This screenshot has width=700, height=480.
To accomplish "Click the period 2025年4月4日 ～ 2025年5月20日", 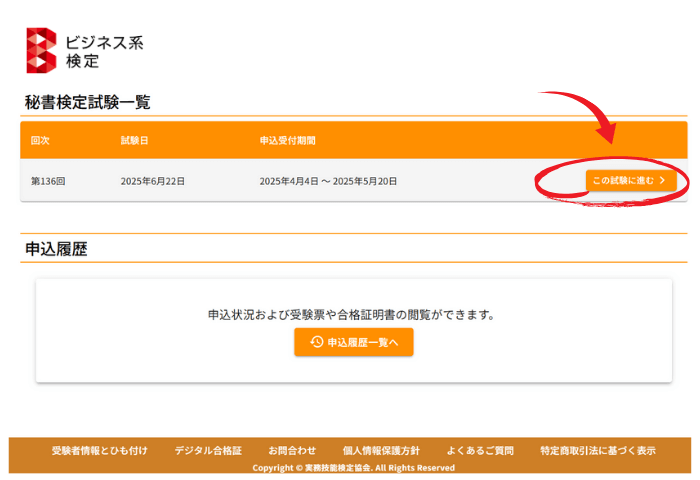I will pos(328,181).
